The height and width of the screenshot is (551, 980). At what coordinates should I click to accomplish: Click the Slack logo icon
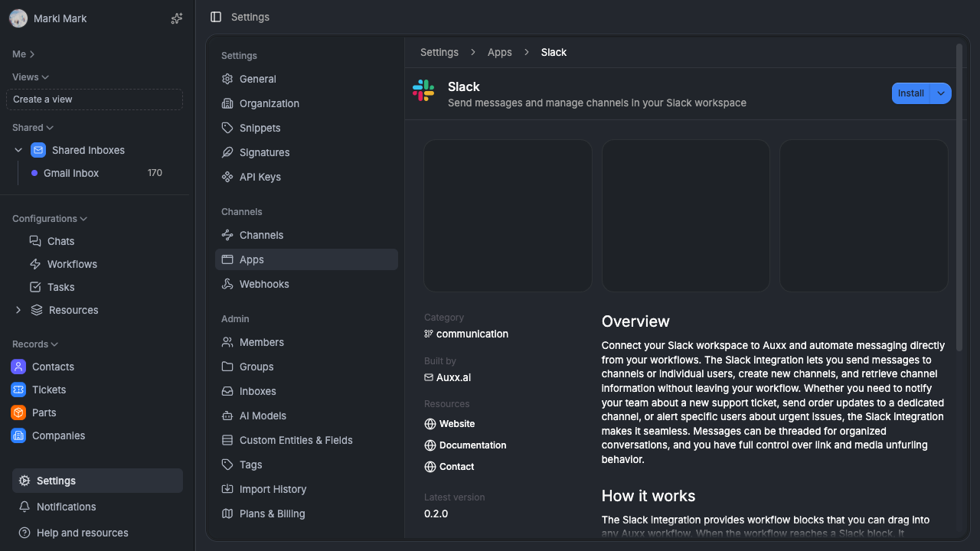click(x=423, y=90)
